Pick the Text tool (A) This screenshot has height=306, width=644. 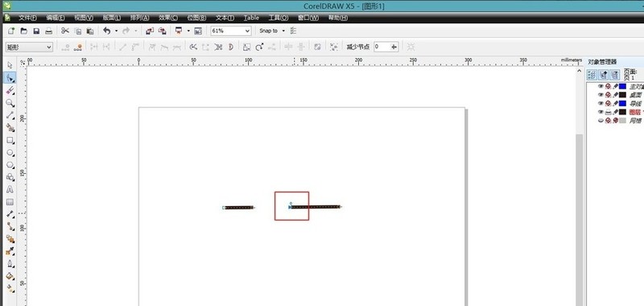(x=10, y=190)
